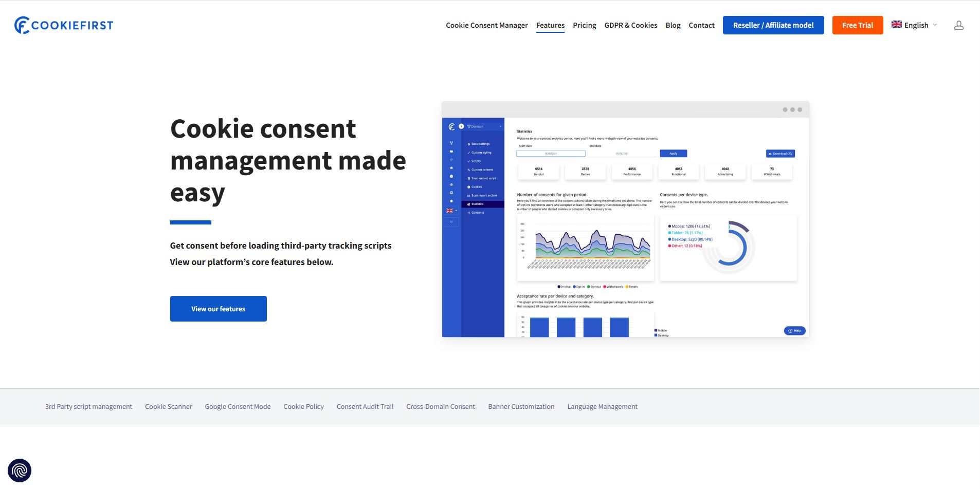Start a Free Trial

(x=858, y=25)
